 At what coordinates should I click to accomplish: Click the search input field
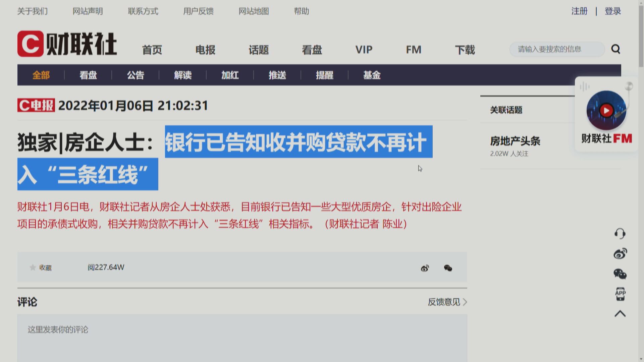[x=557, y=49]
